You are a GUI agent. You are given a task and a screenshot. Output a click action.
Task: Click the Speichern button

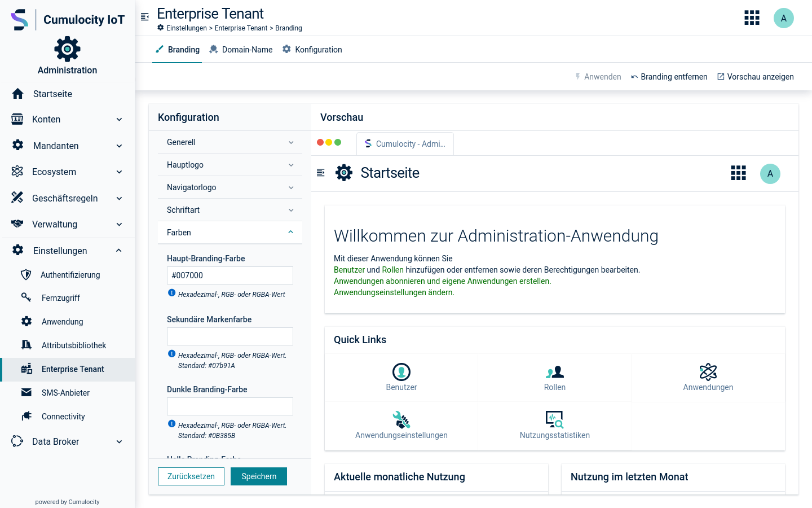pos(259,476)
